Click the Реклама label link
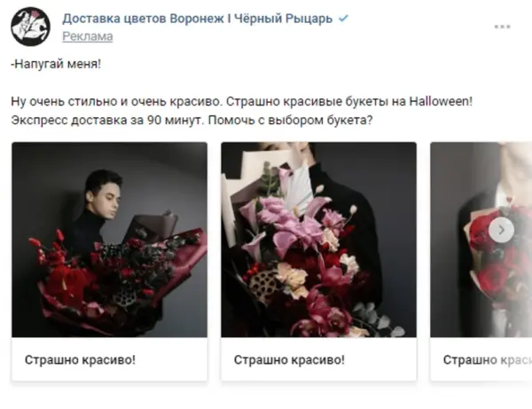This screenshot has height=409, width=532. [x=88, y=36]
